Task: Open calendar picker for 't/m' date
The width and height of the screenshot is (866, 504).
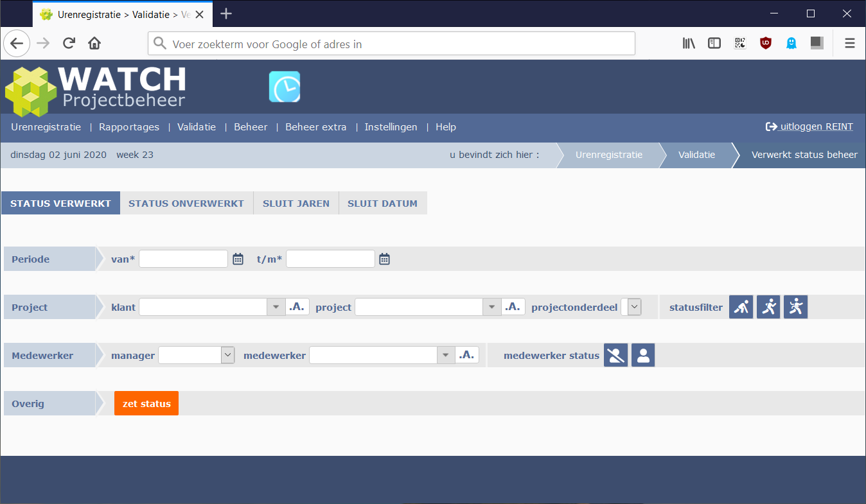Action: tap(384, 259)
